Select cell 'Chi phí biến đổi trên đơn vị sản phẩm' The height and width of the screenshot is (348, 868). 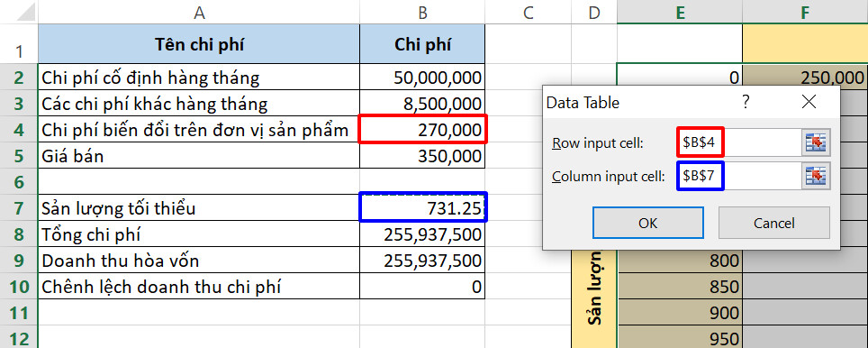[x=199, y=129]
